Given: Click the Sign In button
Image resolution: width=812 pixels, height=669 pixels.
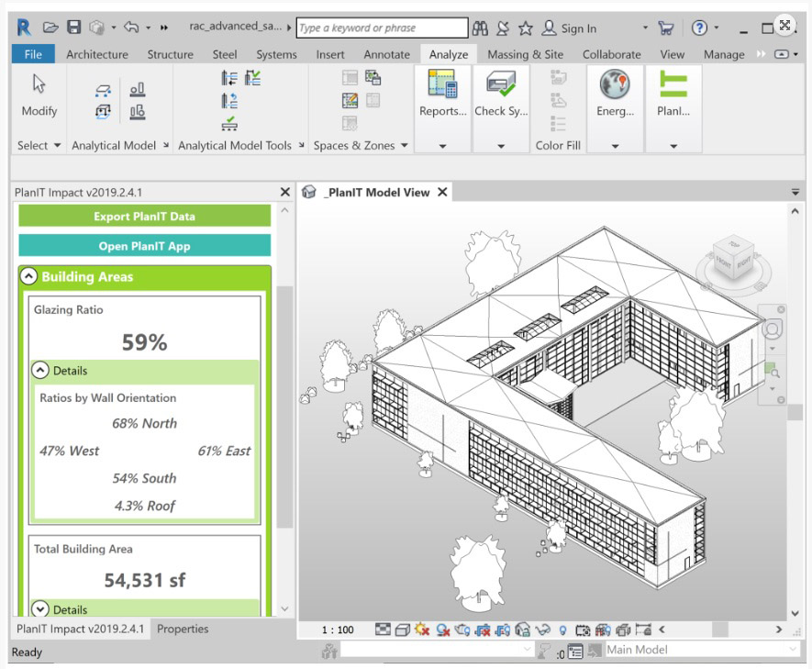Looking at the screenshot, I should pyautogui.click(x=570, y=28).
